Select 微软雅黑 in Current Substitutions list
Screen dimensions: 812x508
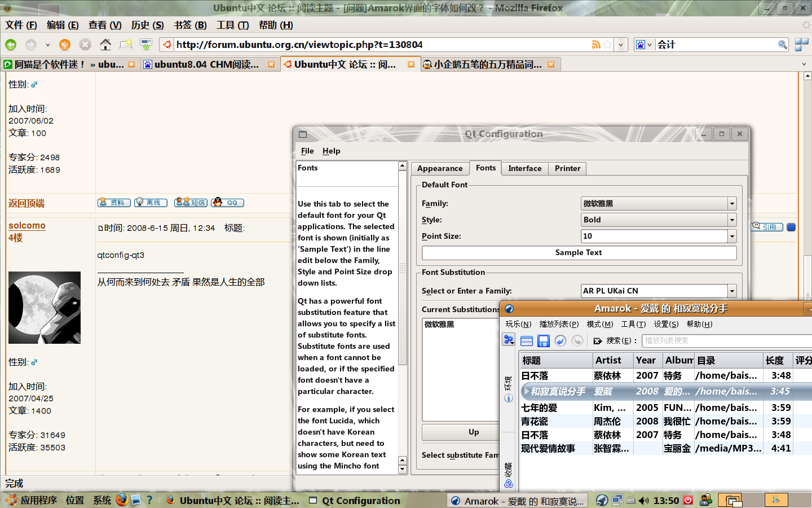pyautogui.click(x=439, y=325)
